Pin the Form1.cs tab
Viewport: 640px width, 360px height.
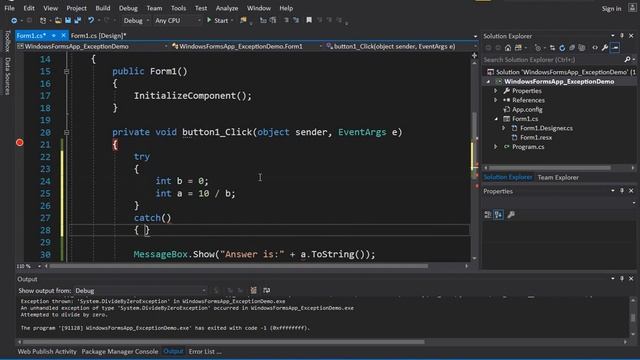pyautogui.click(x=53, y=36)
